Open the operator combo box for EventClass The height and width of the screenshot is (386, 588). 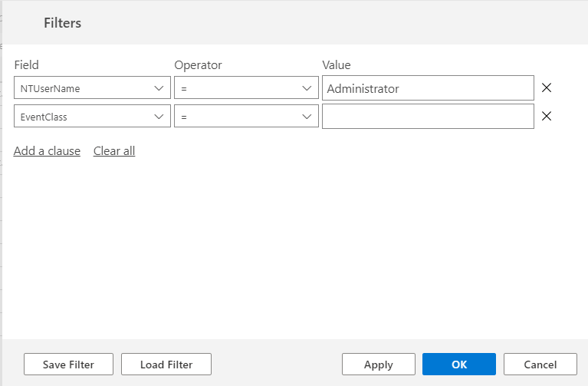coord(238,117)
